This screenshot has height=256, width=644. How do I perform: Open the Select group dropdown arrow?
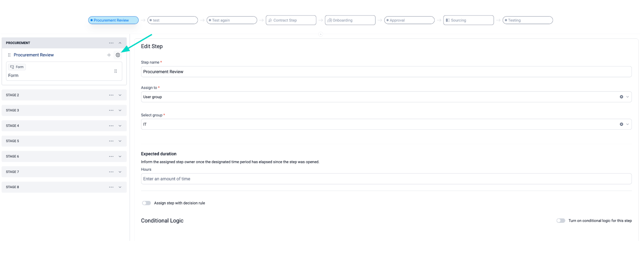(627, 124)
